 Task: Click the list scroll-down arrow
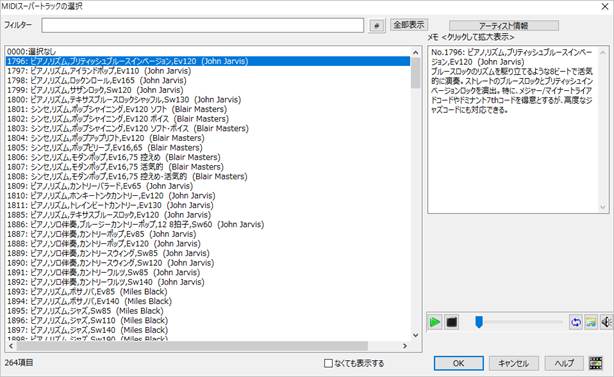pos(415,336)
